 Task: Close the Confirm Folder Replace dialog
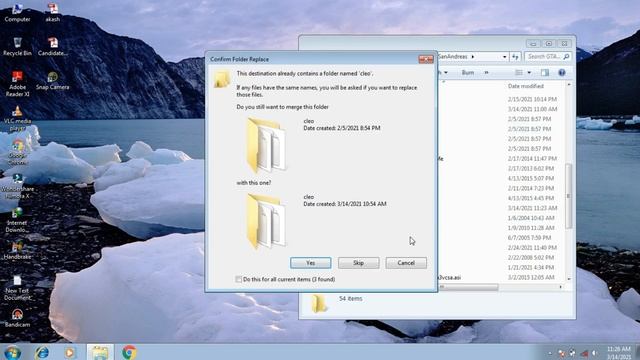point(426,59)
